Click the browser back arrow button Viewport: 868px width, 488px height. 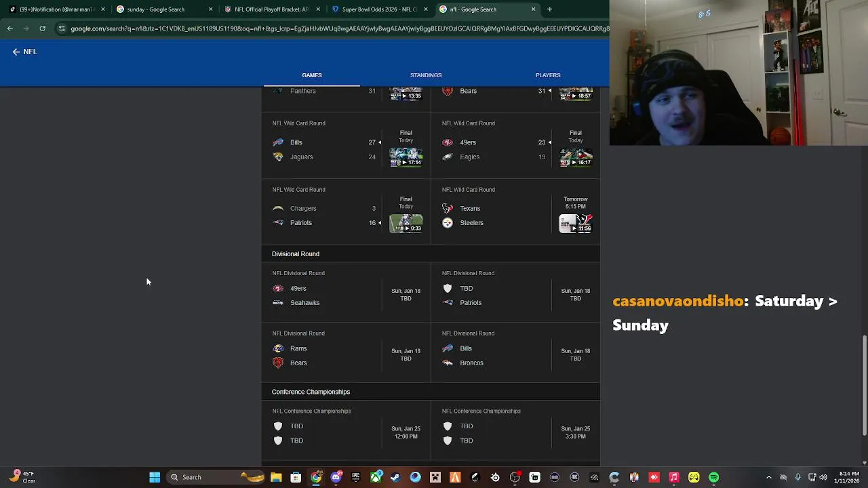pyautogui.click(x=10, y=28)
